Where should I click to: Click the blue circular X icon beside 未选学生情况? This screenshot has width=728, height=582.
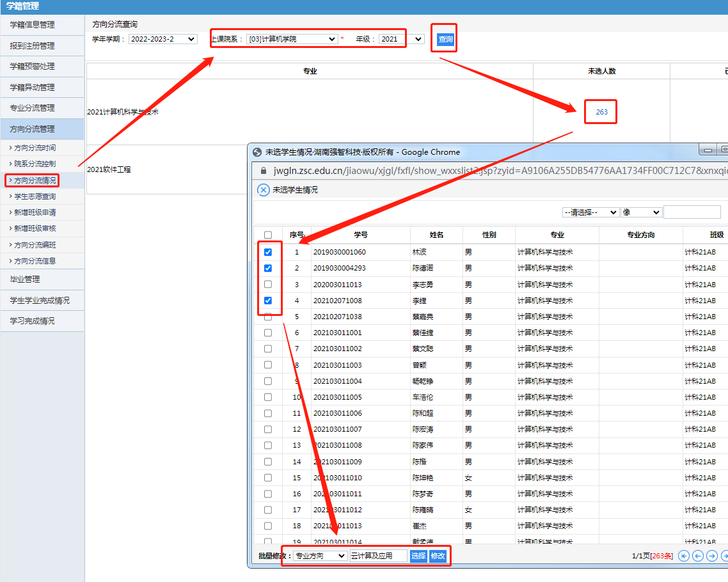click(x=264, y=190)
